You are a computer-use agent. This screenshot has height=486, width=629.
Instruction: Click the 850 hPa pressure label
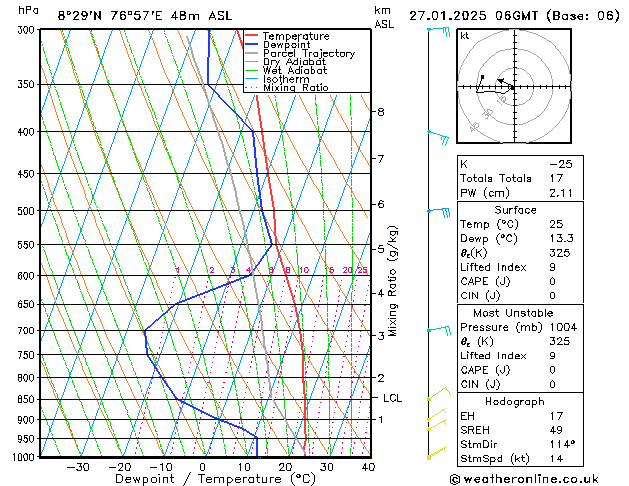(28, 399)
